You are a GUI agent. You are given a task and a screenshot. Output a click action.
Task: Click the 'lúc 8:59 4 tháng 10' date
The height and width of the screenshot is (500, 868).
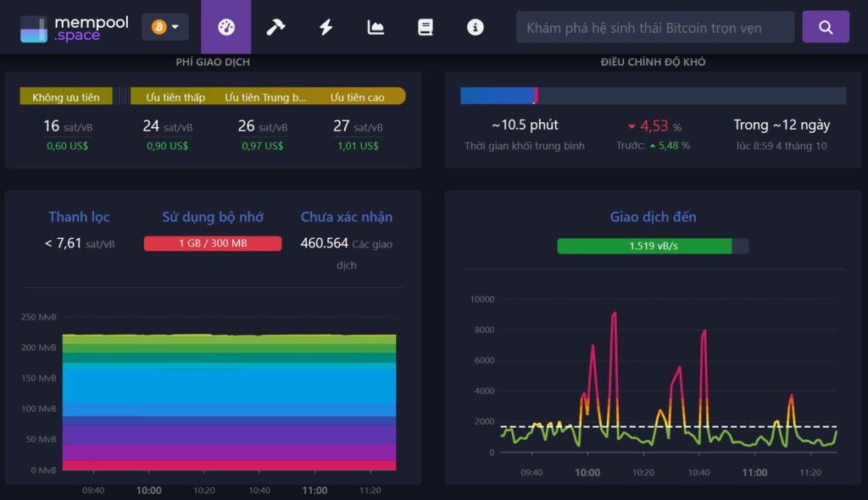click(x=782, y=146)
